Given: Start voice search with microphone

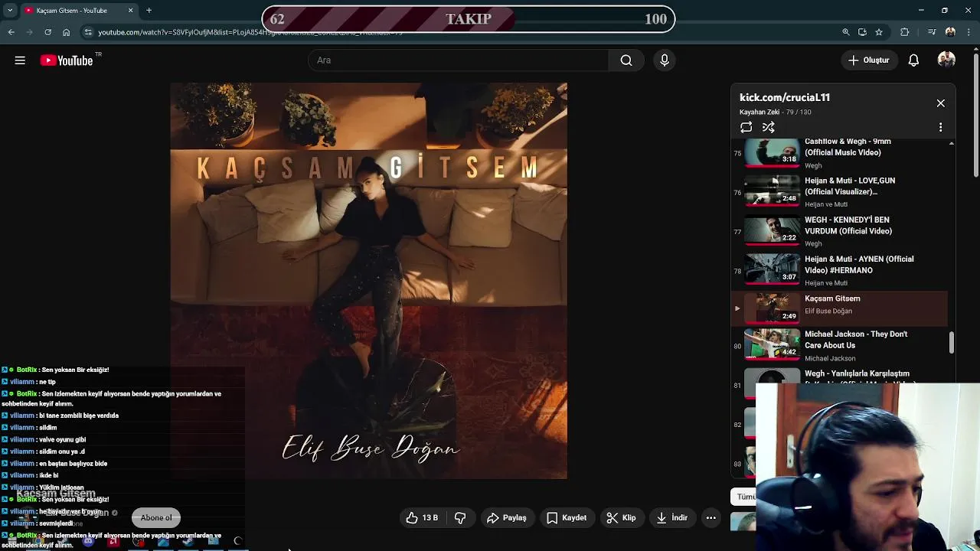Looking at the screenshot, I should click(x=665, y=60).
